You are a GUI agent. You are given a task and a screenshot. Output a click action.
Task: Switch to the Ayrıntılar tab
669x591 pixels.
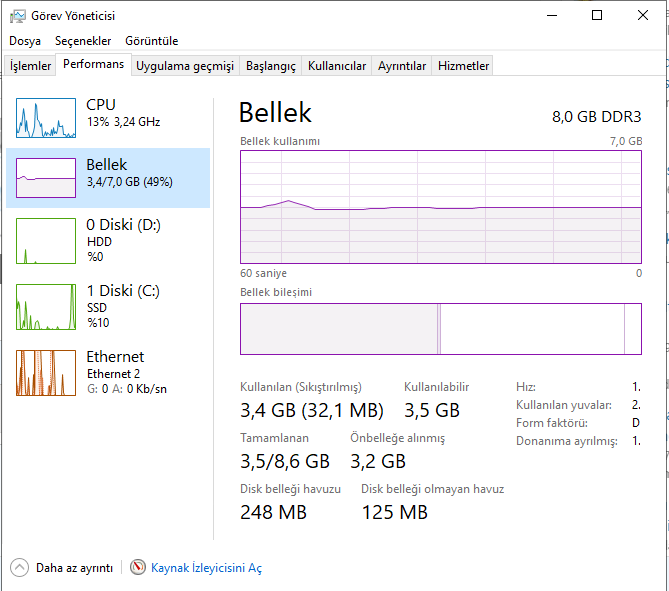coord(402,66)
